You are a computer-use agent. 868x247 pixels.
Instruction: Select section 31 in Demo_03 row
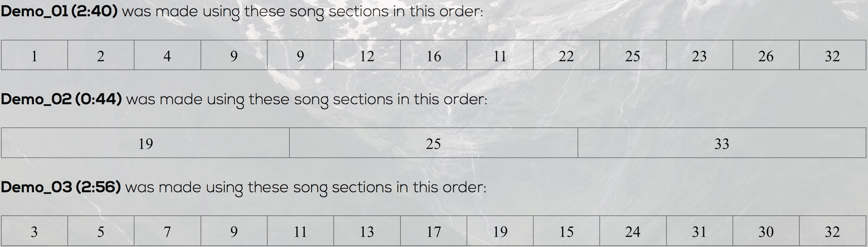tap(700, 231)
